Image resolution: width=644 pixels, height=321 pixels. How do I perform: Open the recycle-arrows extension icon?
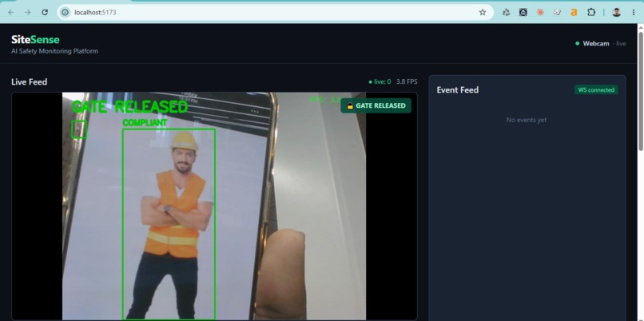point(506,12)
